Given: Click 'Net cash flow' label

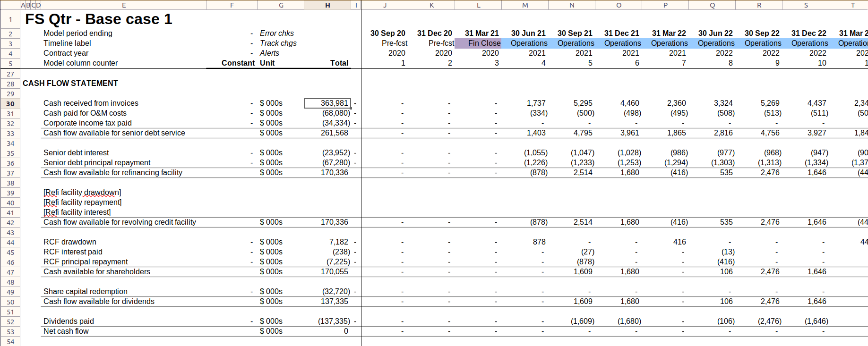Looking at the screenshot, I should pos(66,331).
